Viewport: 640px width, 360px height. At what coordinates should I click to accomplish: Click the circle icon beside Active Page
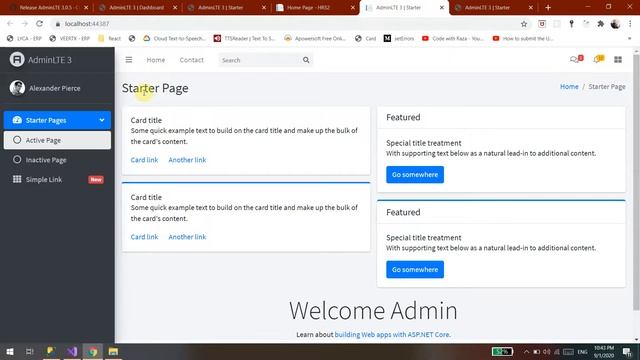(17, 140)
